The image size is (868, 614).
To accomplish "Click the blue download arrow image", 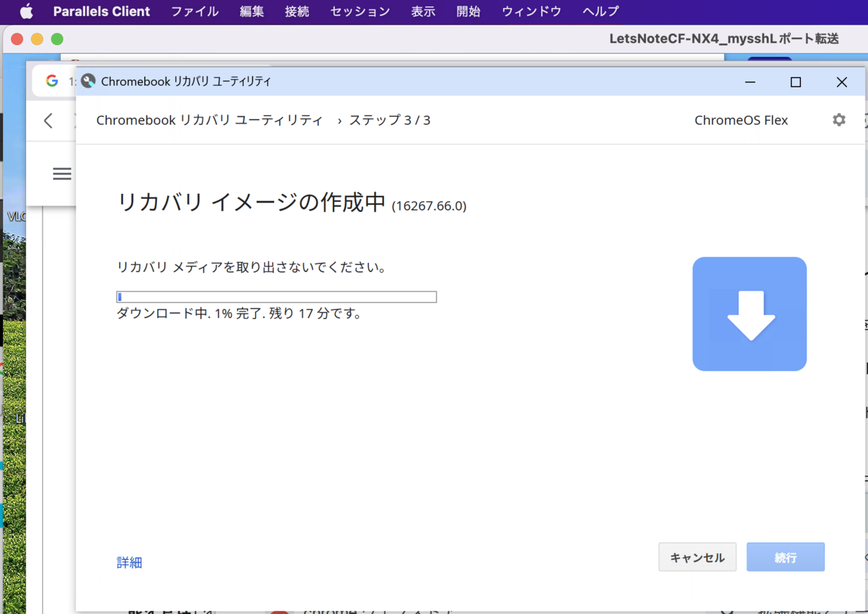I will click(749, 314).
